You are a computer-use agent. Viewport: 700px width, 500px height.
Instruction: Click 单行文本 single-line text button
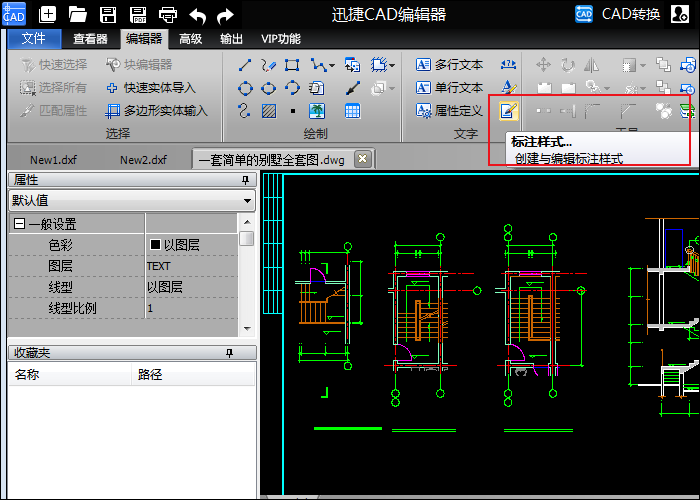[449, 88]
